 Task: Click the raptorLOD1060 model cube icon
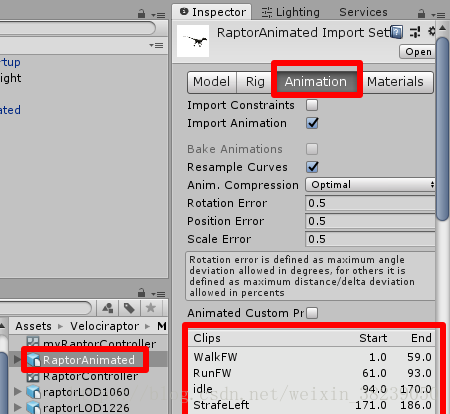tap(33, 392)
